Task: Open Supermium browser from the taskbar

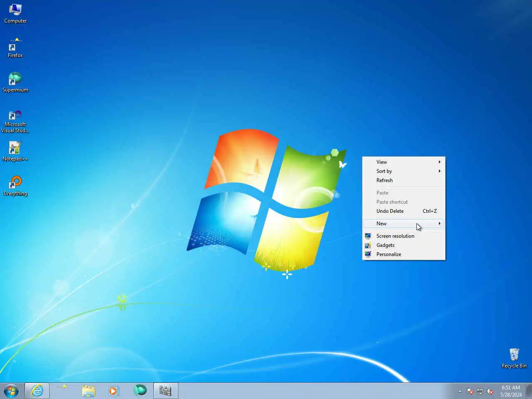Action: (x=140, y=391)
